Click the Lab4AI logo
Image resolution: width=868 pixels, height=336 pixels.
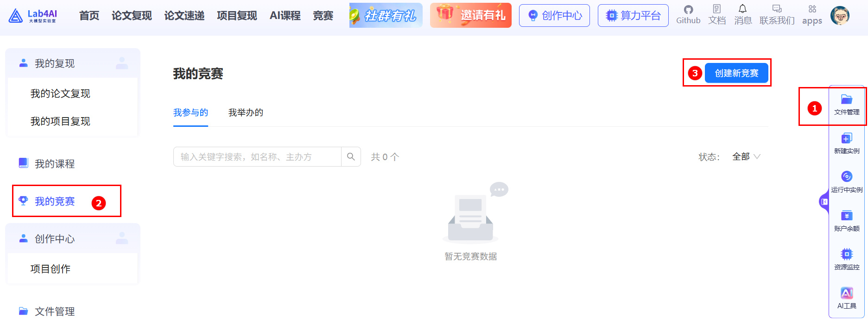pyautogui.click(x=33, y=16)
